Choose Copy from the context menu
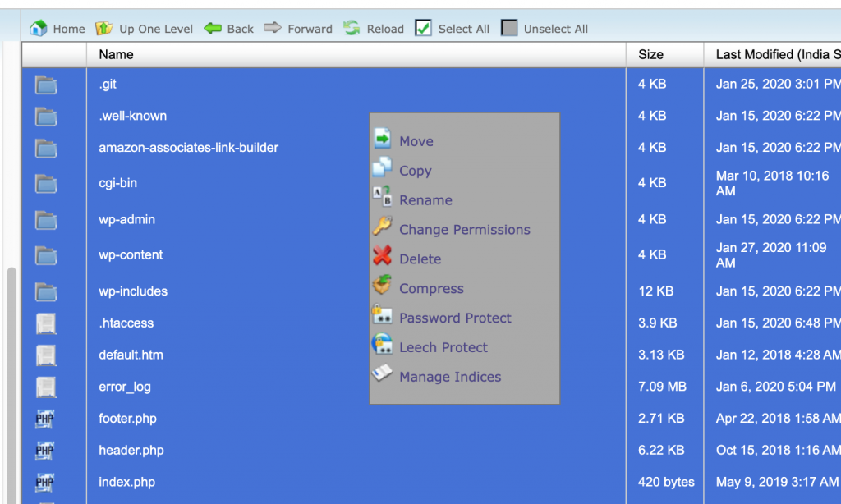Viewport: 841px width, 504px height. (415, 171)
